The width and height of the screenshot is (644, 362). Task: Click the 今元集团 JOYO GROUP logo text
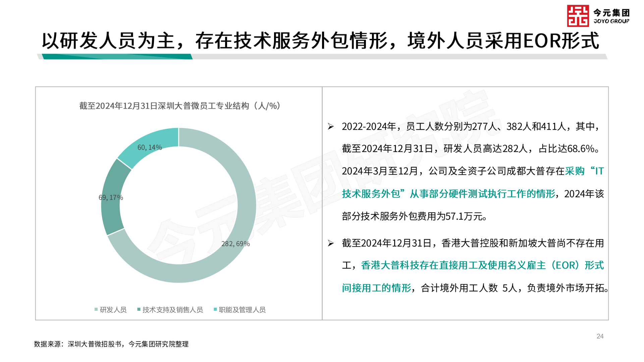(x=611, y=16)
